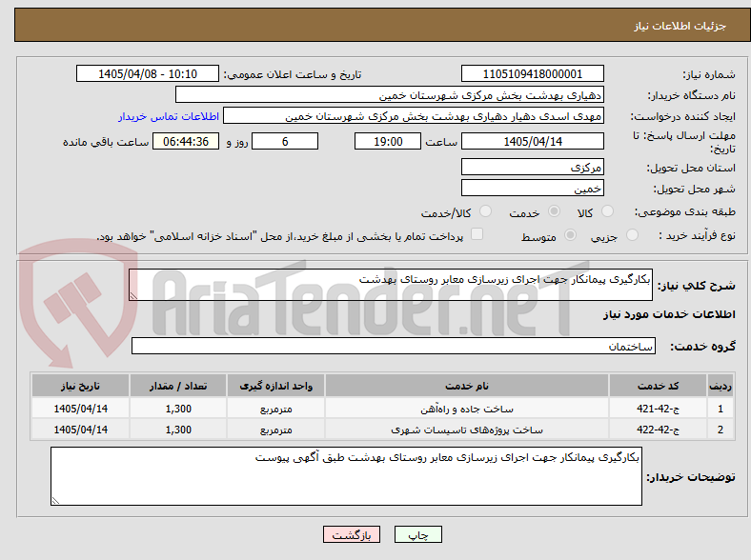The width and height of the screenshot is (751, 560).
Task: Click the ردیف column header
Action: tap(721, 386)
